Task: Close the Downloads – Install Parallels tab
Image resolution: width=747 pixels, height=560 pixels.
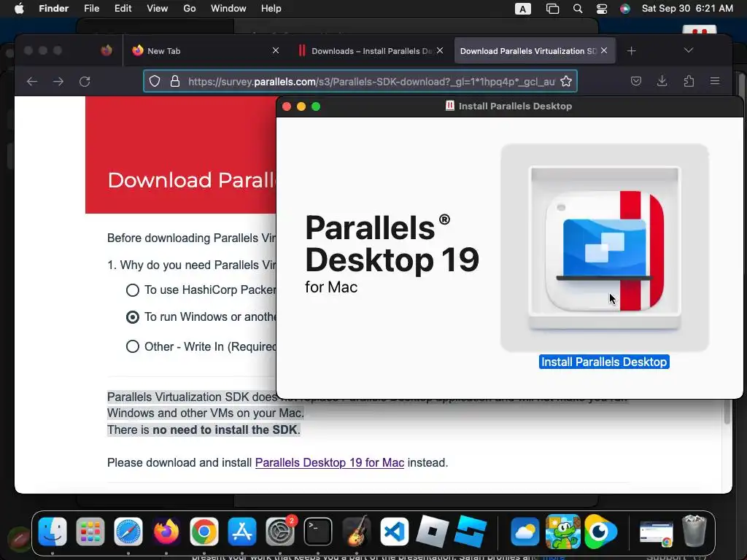Action: tap(440, 50)
